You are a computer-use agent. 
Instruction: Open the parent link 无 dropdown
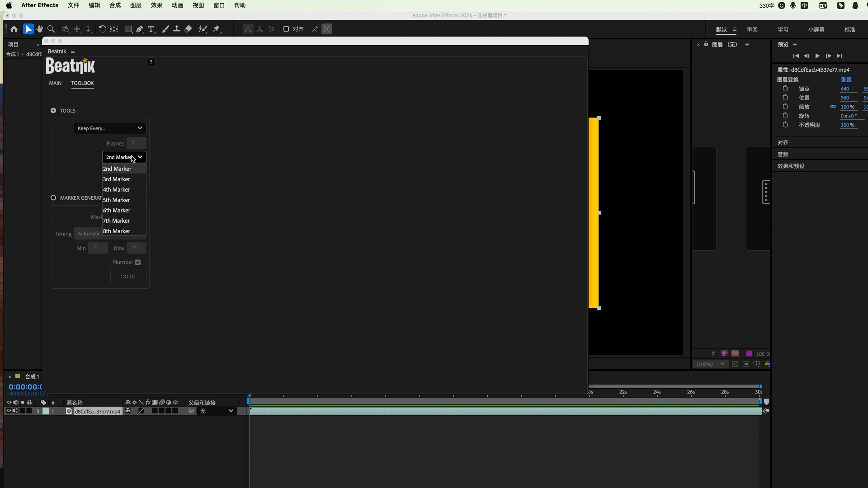tap(217, 411)
